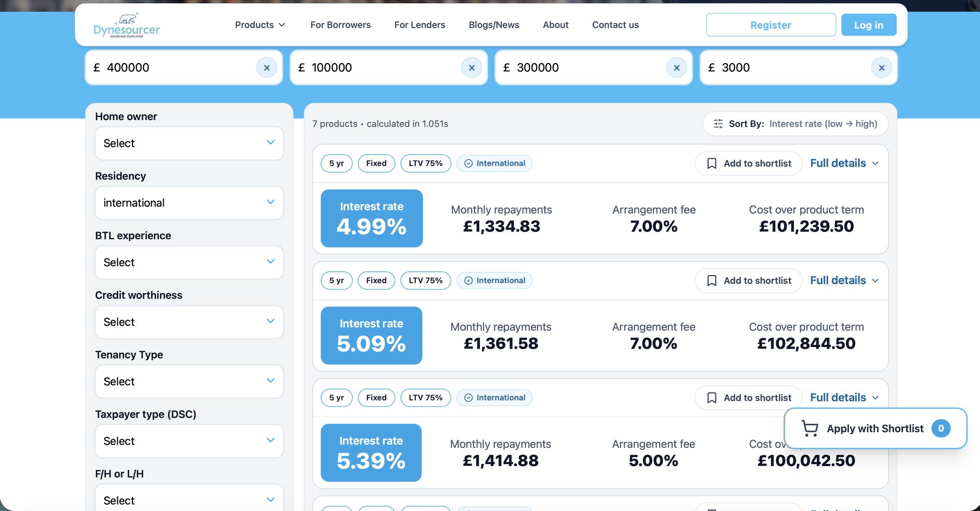Open the F/H or L/H dropdown
Screen dimensions: 980x511
click(x=189, y=498)
